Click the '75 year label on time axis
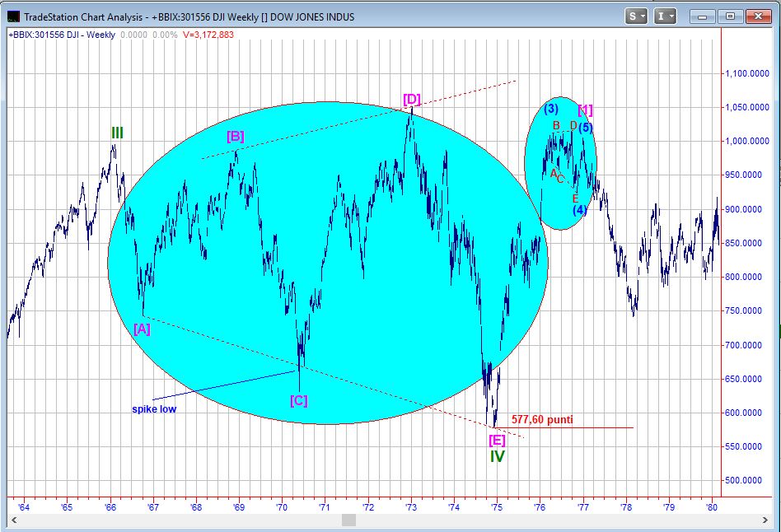 pos(497,507)
